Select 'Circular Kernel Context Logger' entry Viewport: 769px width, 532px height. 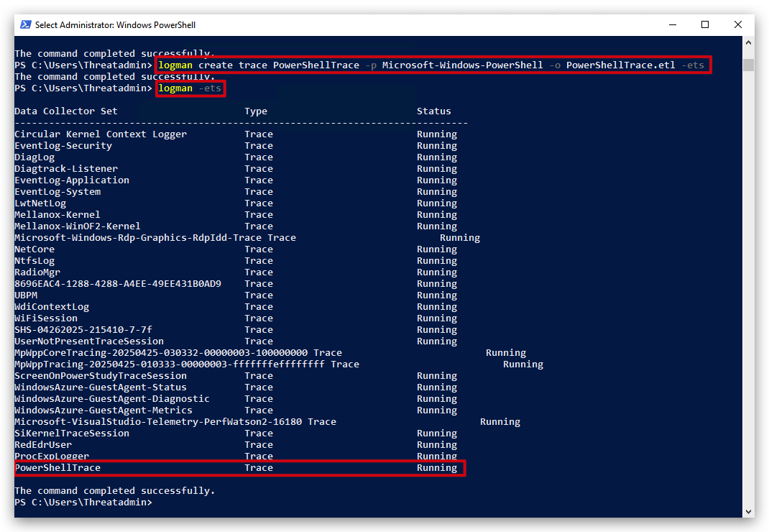click(101, 134)
